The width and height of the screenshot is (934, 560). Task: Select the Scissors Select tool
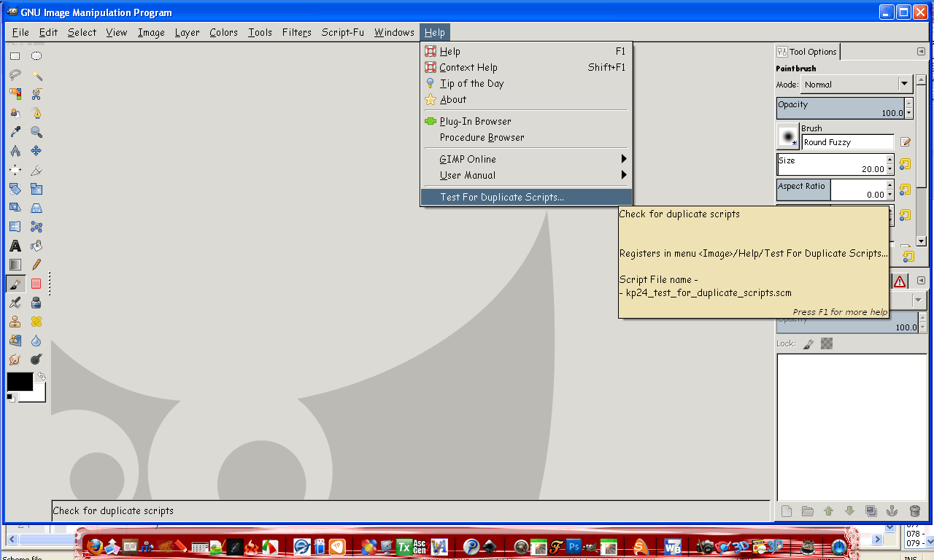pyautogui.click(x=36, y=94)
